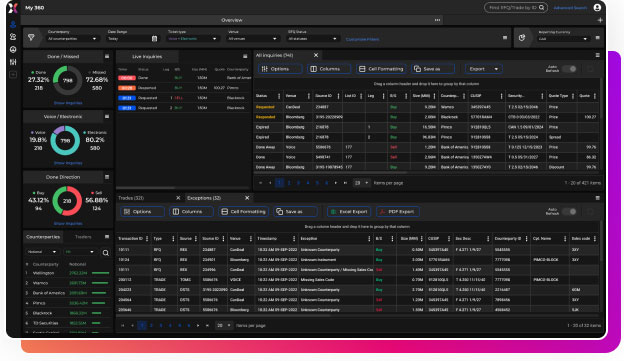Screen dimensions: 624x361
Task: Switch to the Traders tab
Action: point(83,237)
